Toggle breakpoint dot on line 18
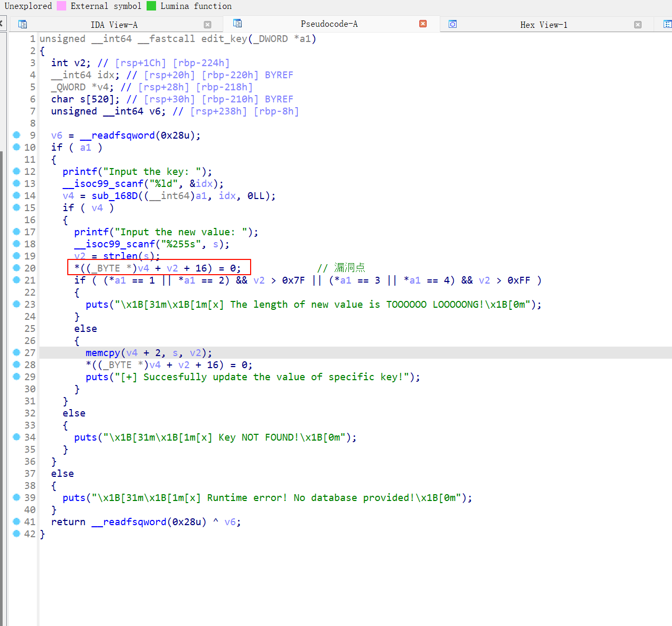 [16, 244]
